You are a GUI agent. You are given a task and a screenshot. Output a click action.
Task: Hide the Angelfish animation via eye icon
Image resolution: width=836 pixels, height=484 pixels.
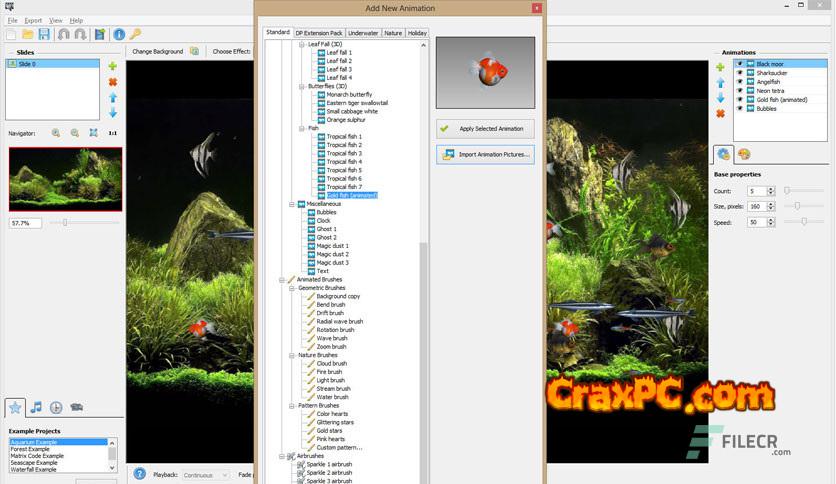pos(740,82)
